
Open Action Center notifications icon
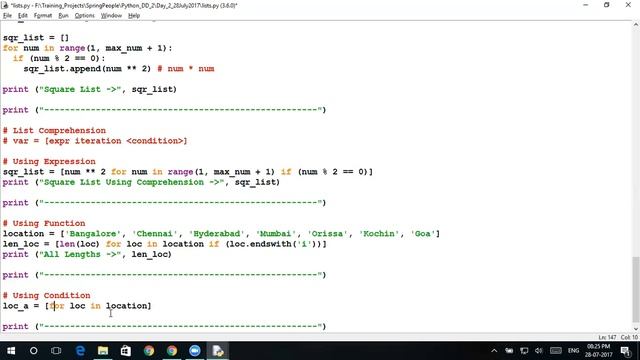point(626,351)
